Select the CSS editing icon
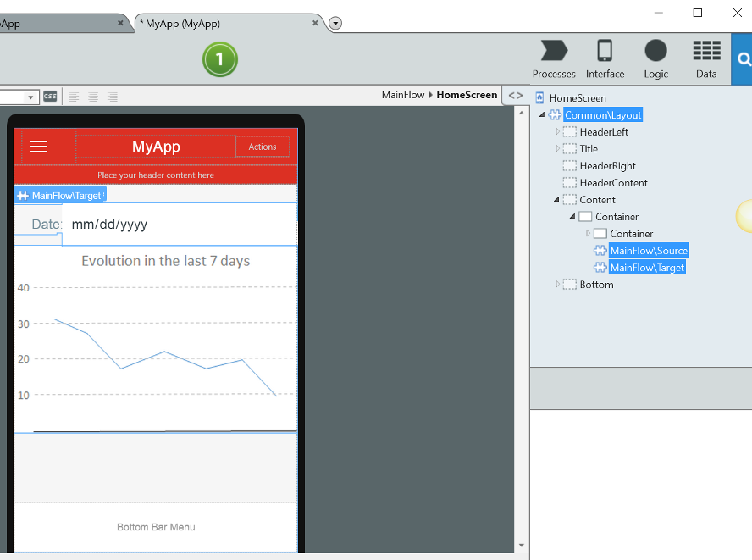Screen dimensions: 752x560 (50, 96)
